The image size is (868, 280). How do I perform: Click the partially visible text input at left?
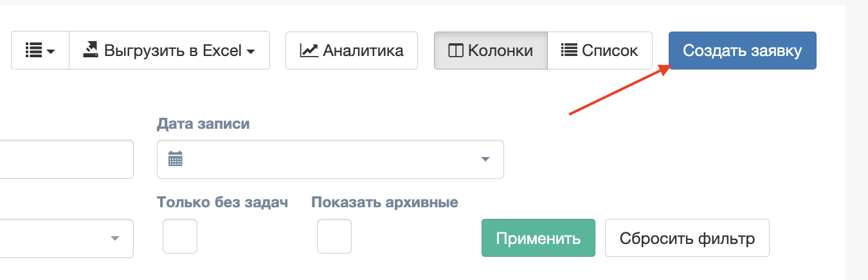pos(67,159)
